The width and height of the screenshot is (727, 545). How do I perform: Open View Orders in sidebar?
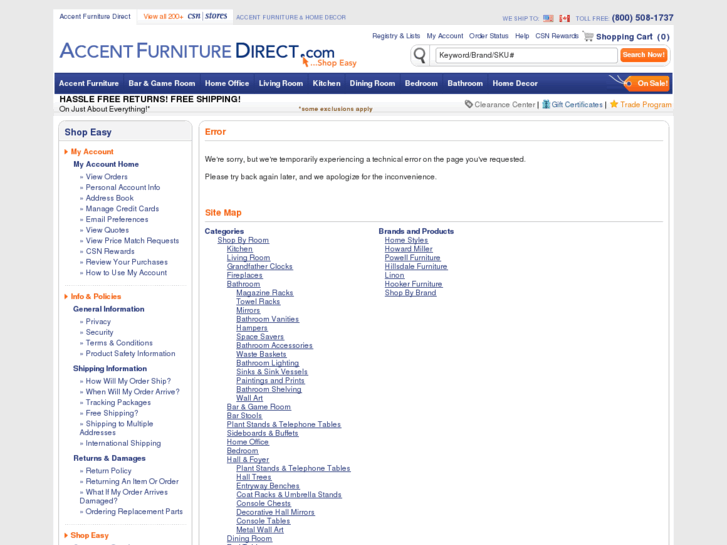(x=106, y=177)
